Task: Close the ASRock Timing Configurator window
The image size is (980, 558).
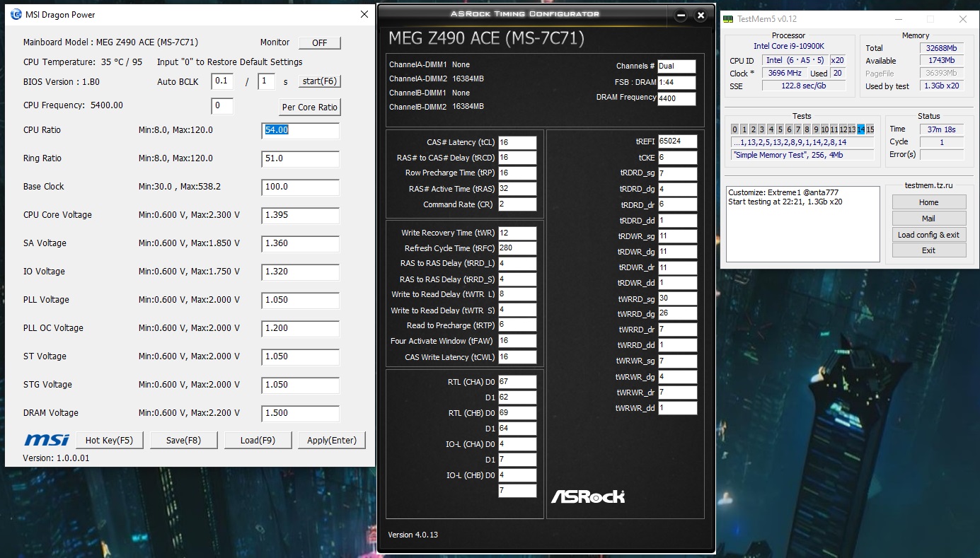Action: coord(701,15)
